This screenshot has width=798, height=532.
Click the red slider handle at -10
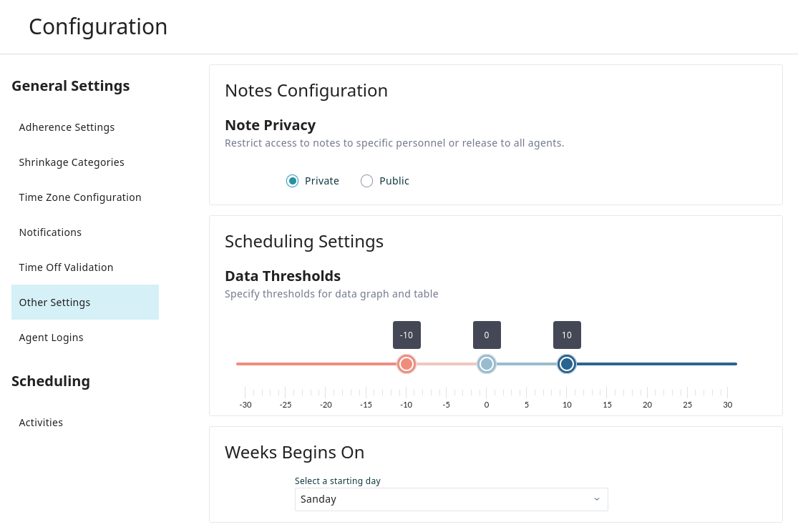tap(407, 364)
